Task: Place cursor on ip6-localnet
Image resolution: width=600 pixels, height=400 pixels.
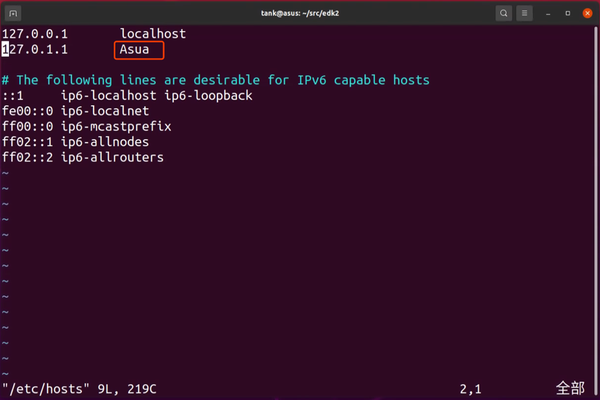Action: pos(106,111)
